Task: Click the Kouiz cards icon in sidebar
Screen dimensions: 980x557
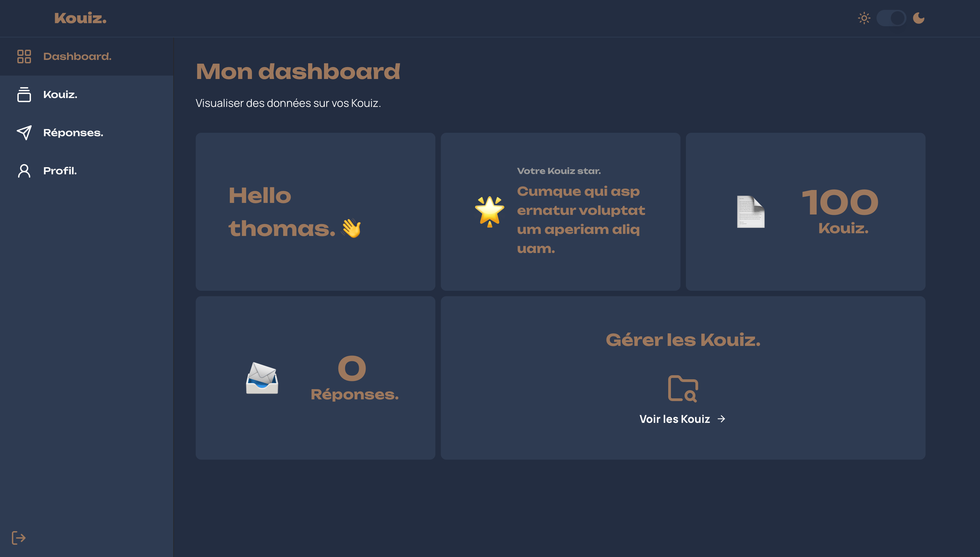Action: (x=24, y=95)
